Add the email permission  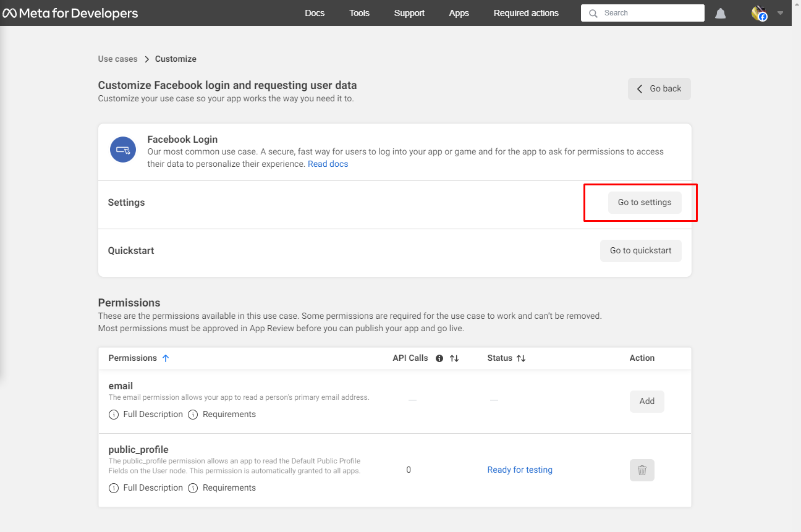point(647,402)
